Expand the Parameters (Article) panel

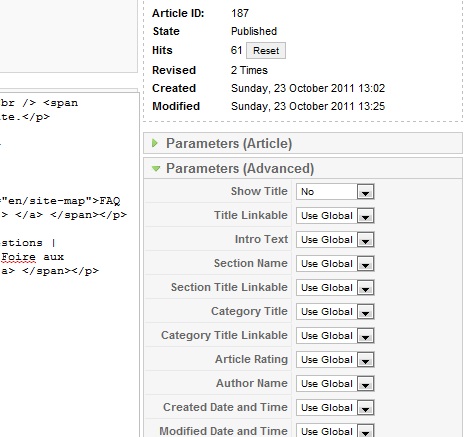coord(303,143)
